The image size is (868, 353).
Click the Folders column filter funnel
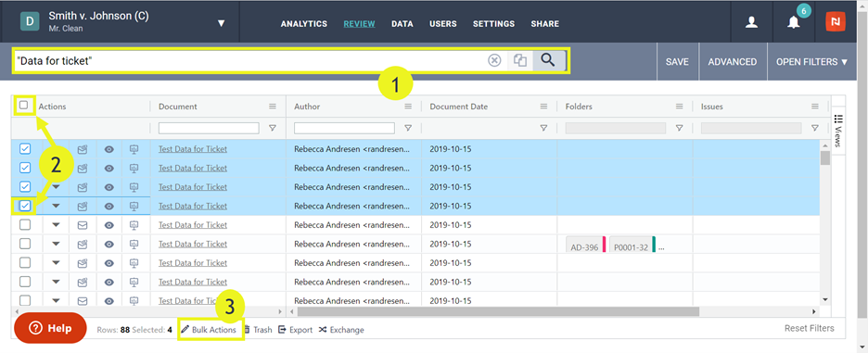[679, 128]
